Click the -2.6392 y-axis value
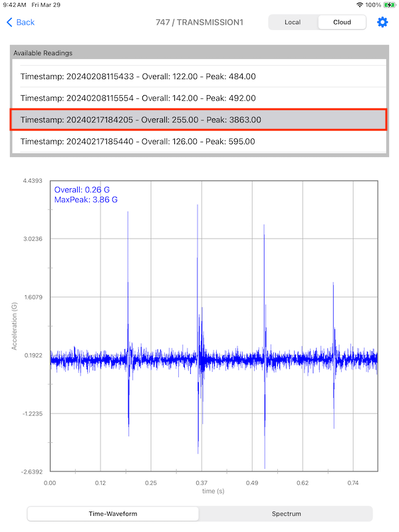This screenshot has height=532, width=399. pos(32,472)
